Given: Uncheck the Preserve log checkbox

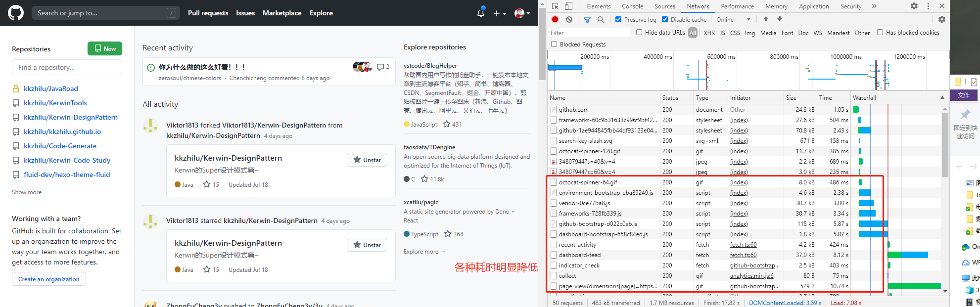Looking at the screenshot, I should point(618,19).
